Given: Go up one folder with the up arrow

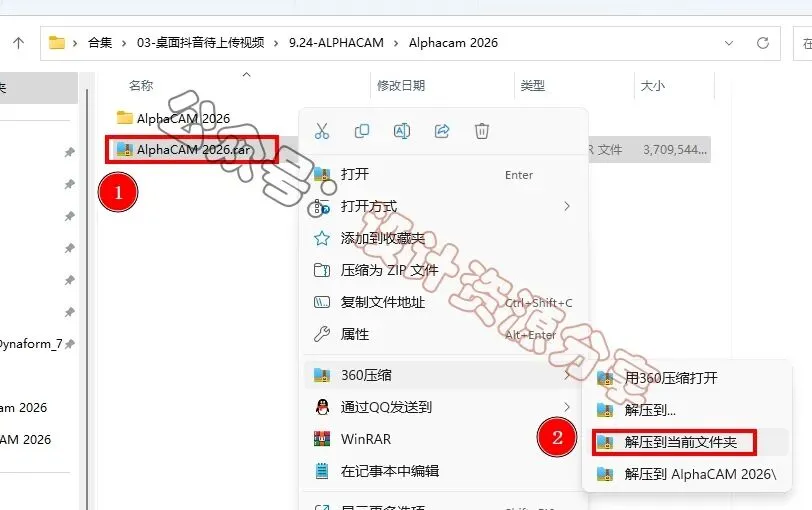Looking at the screenshot, I should pyautogui.click(x=19, y=42).
